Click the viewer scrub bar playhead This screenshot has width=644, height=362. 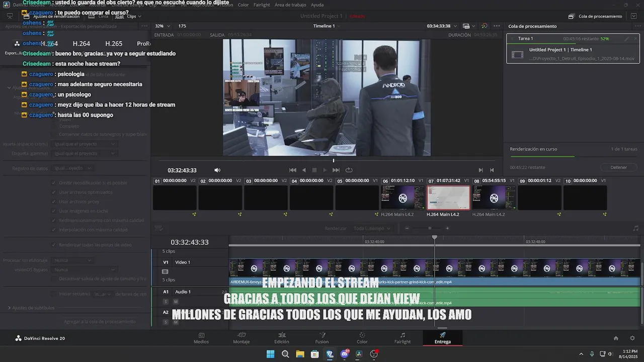pyautogui.click(x=333, y=161)
